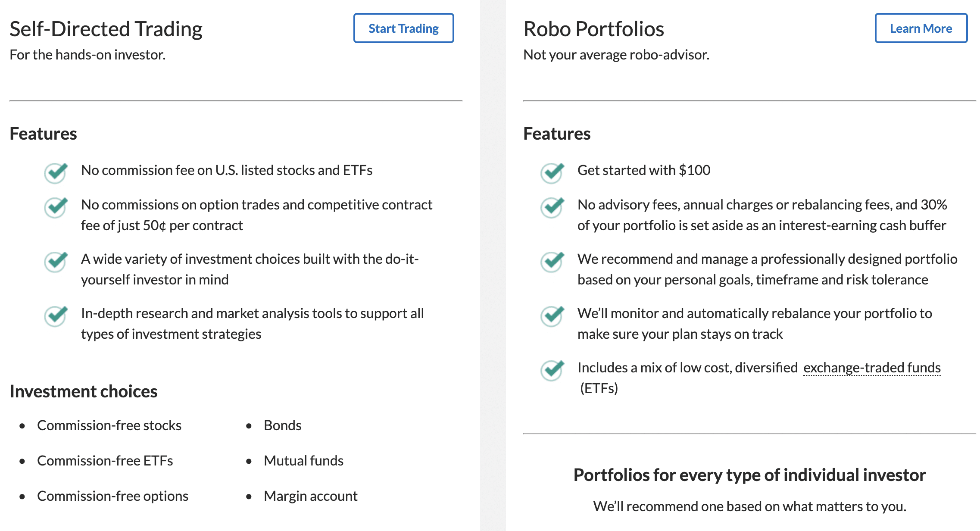Click checkmark beside professionally designed portfolio feature
The height and width of the screenshot is (531, 980).
(552, 262)
